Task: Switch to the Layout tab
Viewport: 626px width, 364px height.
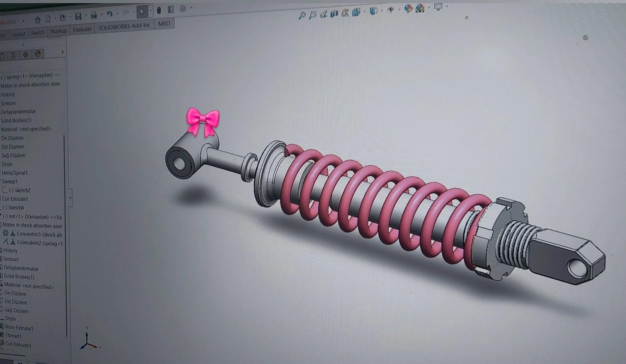Action: [19, 34]
